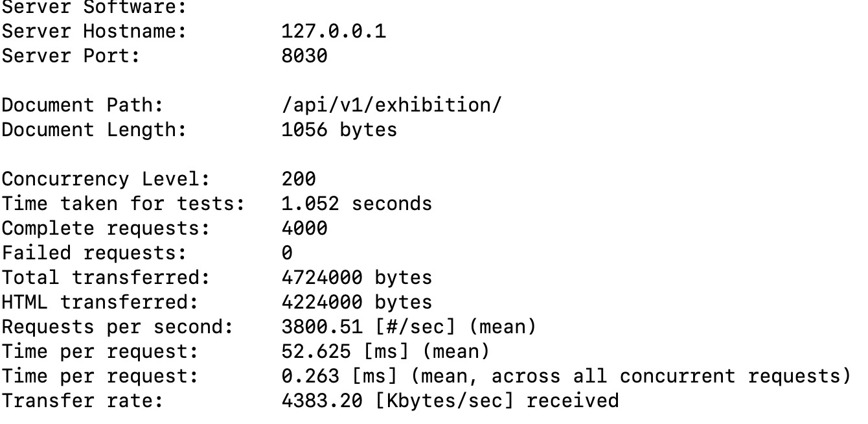Select the concurrency level value 200
Image resolution: width=868 pixels, height=424 pixels.
pos(299,179)
